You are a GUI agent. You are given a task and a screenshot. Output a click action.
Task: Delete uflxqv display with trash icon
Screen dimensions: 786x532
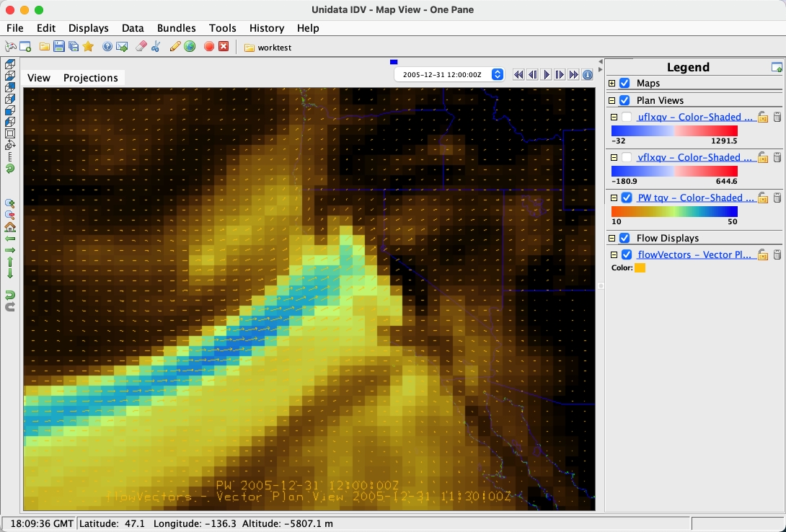click(x=777, y=118)
